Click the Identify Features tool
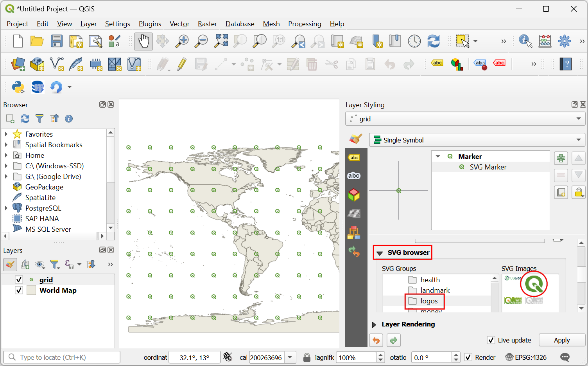Screen dimensions: 588x366 [x=525, y=41]
